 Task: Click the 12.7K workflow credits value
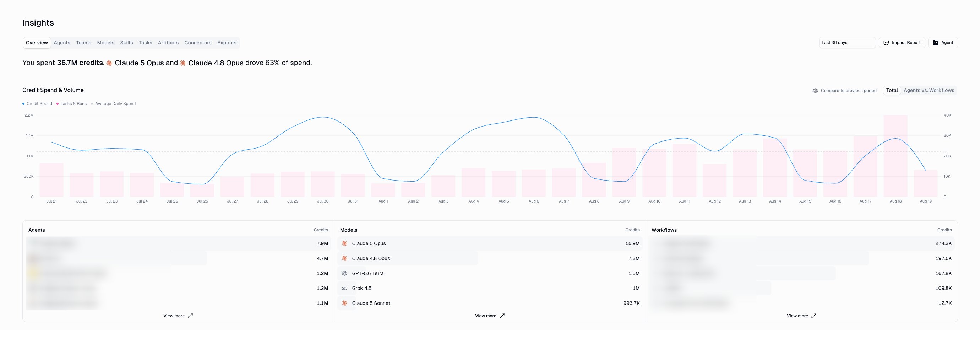tap(944, 303)
